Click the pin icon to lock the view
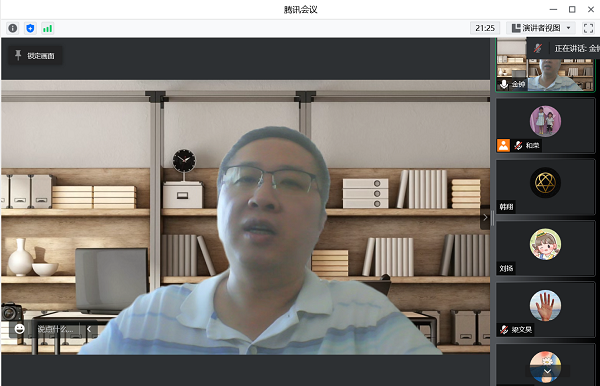The height and width of the screenshot is (386, 600). [x=18, y=55]
